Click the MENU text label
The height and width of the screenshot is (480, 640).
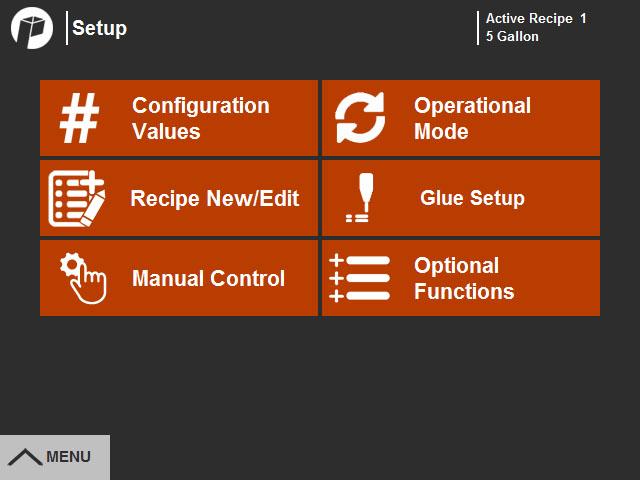(x=69, y=457)
